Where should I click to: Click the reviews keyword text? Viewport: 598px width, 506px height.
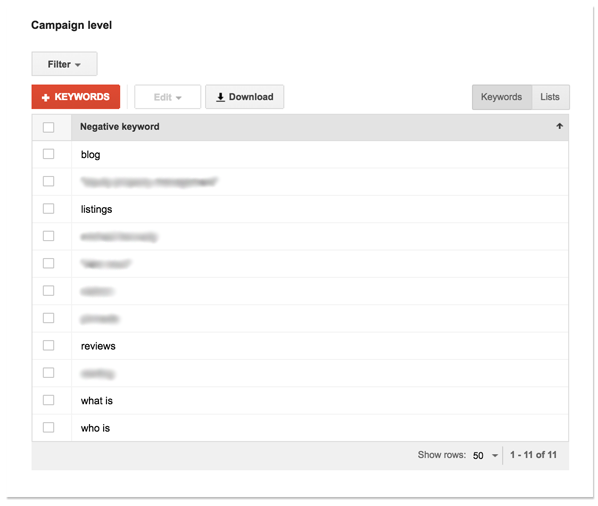pyautogui.click(x=98, y=346)
